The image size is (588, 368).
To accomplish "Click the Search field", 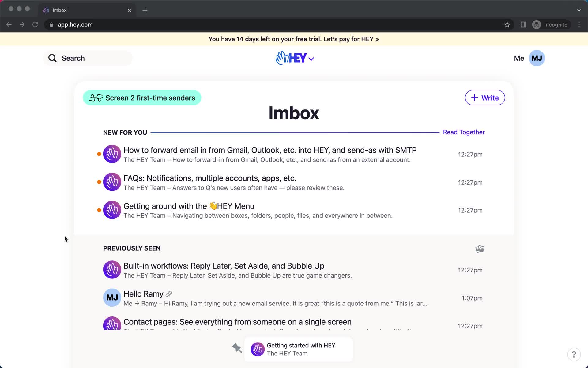I will pos(88,58).
